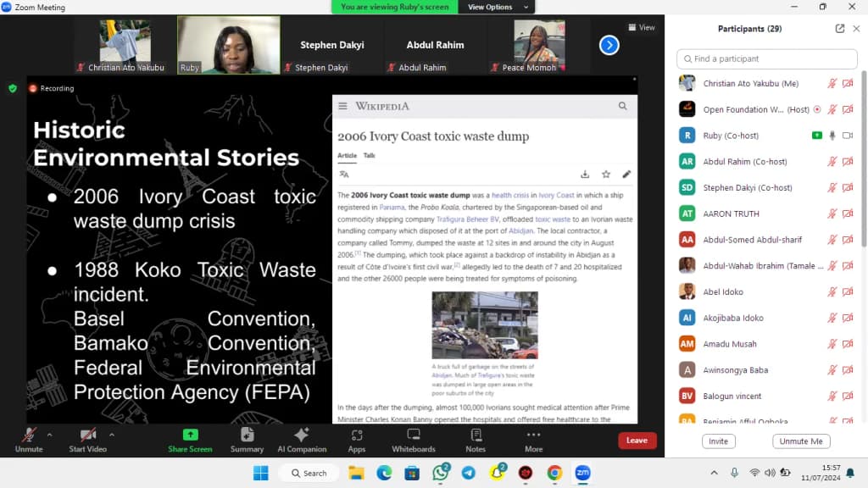
Task: Open WhatsApp from the taskbar
Action: point(441,473)
